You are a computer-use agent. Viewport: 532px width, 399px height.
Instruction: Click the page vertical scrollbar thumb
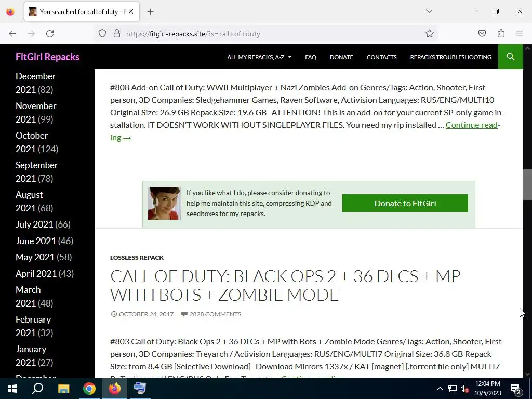click(527, 184)
